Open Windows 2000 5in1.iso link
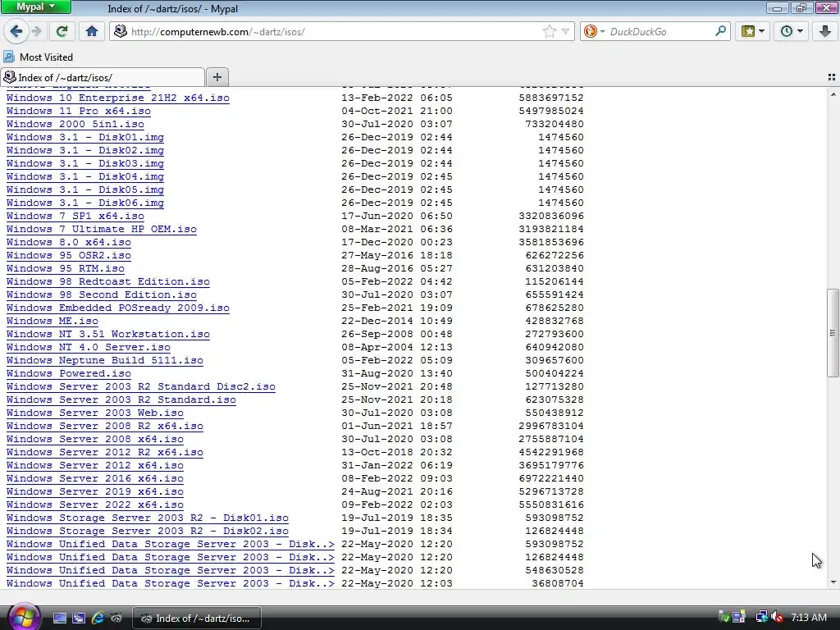Screen dimensions: 840x630 tap(75, 124)
